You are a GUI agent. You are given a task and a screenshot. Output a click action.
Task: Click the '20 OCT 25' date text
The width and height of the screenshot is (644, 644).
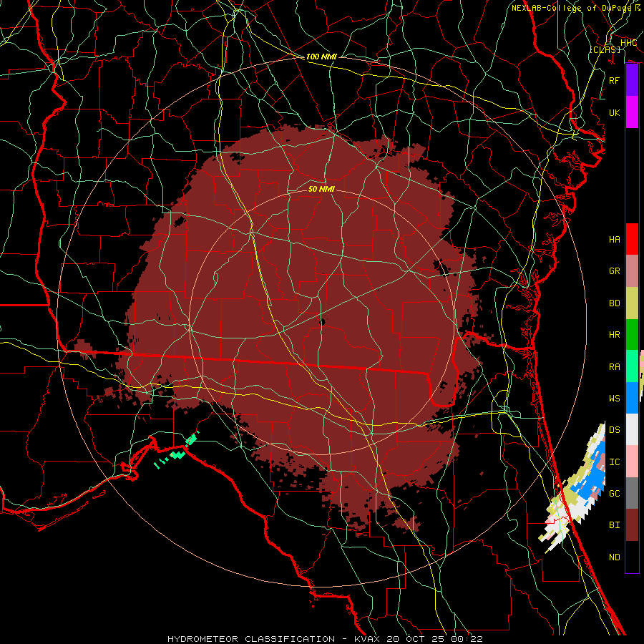click(x=415, y=639)
